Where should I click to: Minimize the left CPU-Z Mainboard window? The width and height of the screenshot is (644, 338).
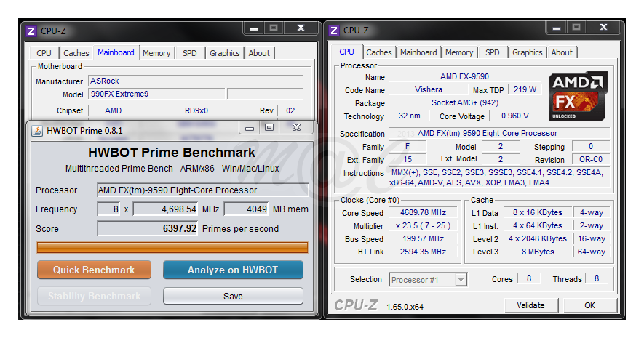[253, 28]
